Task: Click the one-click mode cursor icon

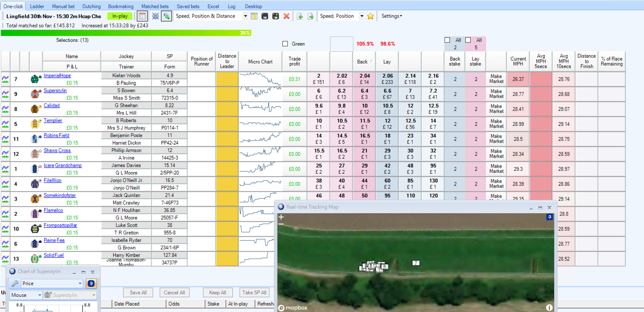Action: tap(166, 16)
